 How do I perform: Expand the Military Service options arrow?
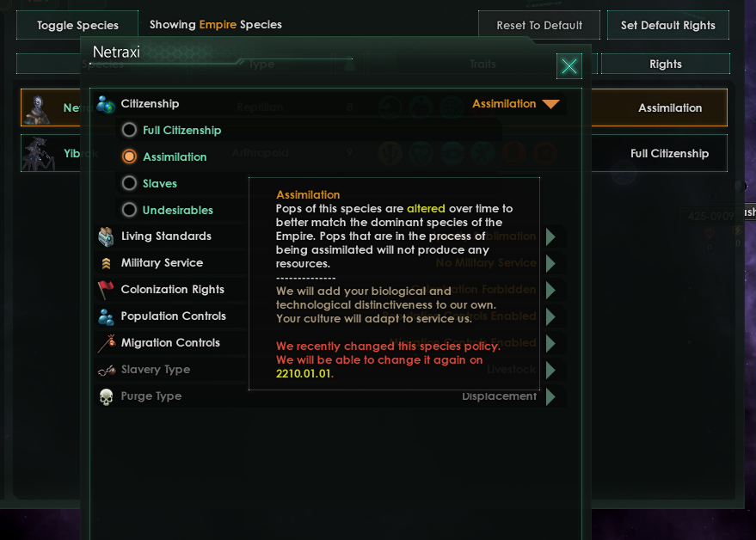click(551, 263)
